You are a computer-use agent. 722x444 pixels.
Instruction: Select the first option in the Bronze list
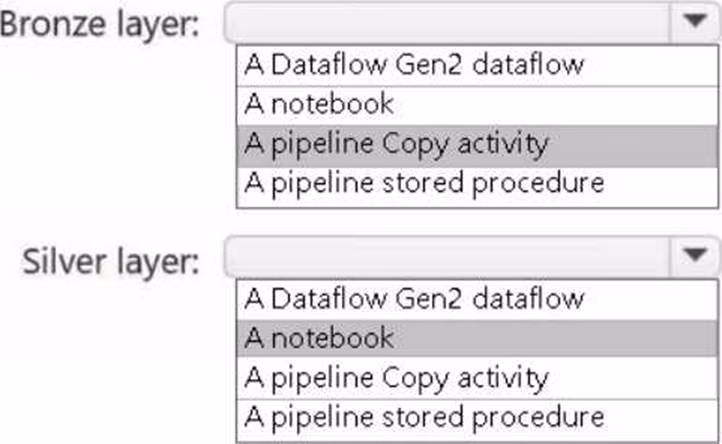pos(414,65)
